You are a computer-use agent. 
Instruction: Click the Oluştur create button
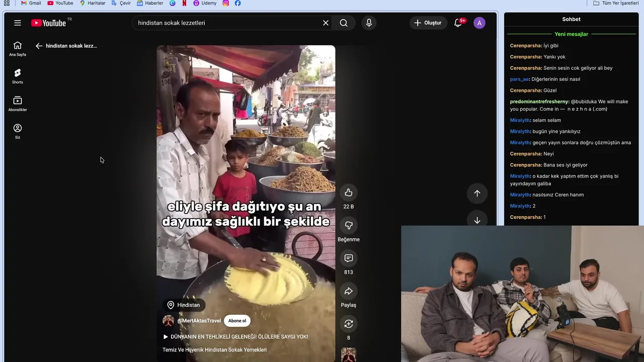[x=428, y=23]
